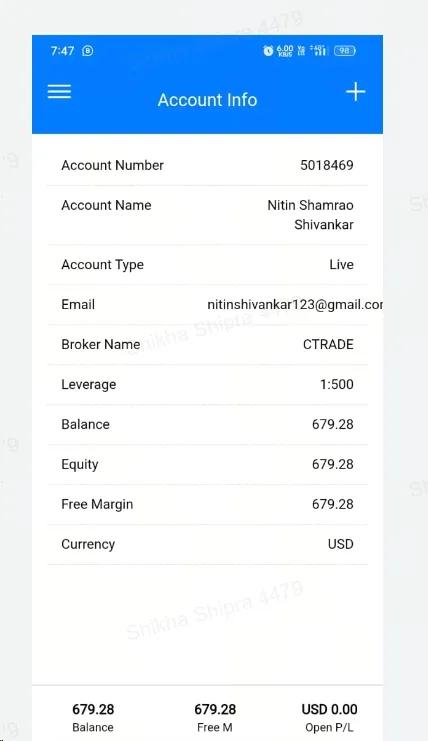Tap the bottom Balance summary
The height and width of the screenshot is (741, 428).
pyautogui.click(x=93, y=717)
